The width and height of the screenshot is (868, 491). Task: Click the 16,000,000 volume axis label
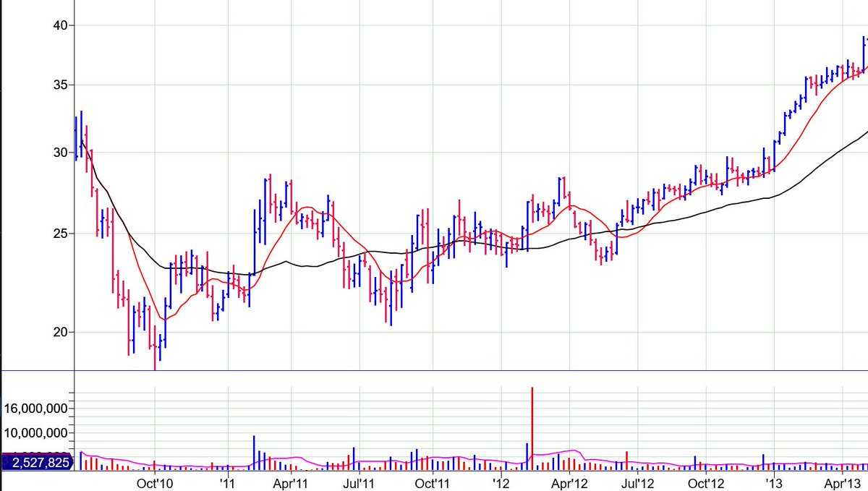point(35,409)
